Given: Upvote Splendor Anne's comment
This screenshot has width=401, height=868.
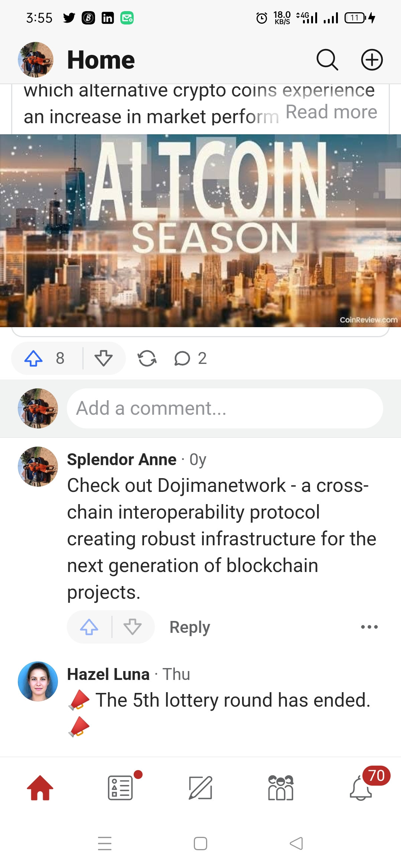Looking at the screenshot, I should pyautogui.click(x=89, y=627).
